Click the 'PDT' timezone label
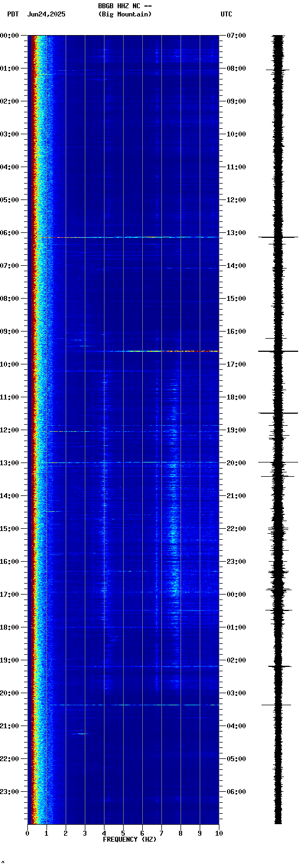302x868 pixels. click(13, 14)
